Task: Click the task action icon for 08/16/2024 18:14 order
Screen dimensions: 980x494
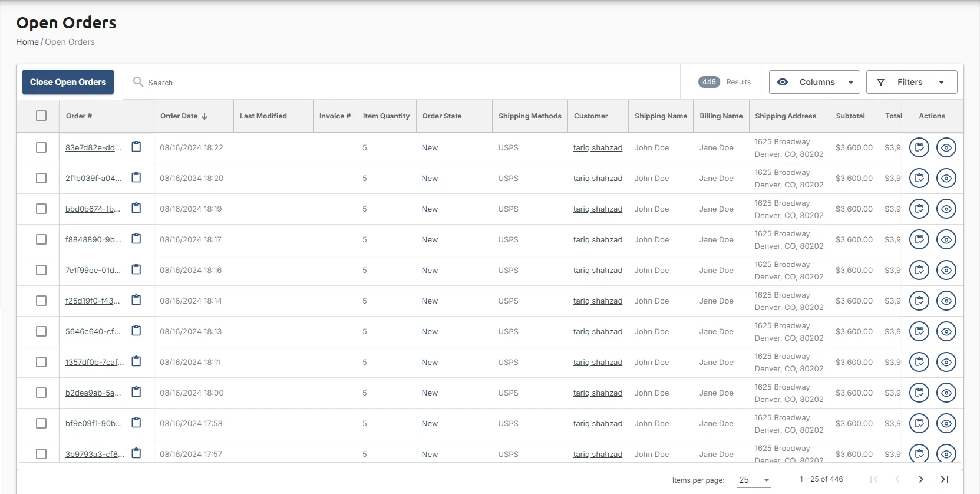Action: tap(919, 301)
